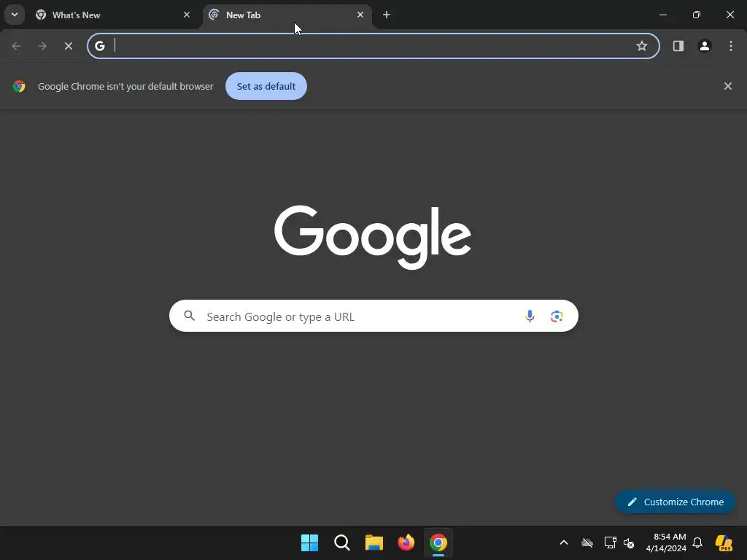This screenshot has height=560, width=747.
Task: Open a new tab with plus button
Action: [387, 15]
